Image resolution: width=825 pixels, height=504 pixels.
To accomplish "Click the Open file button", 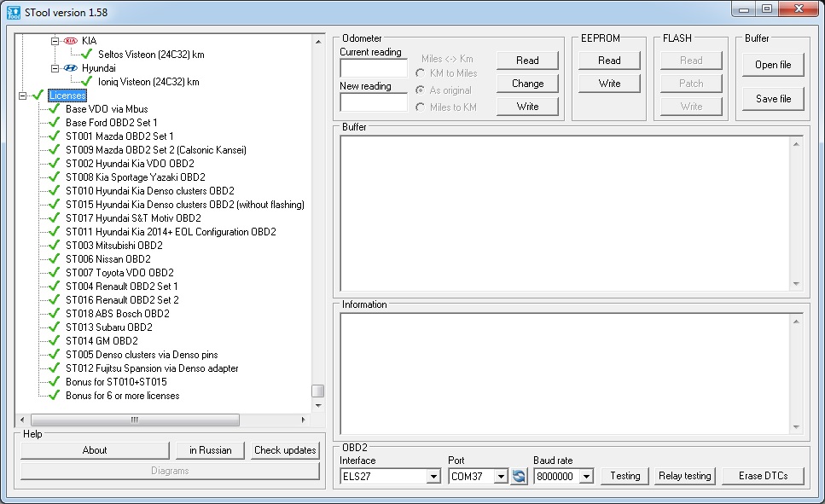I will 773,65.
